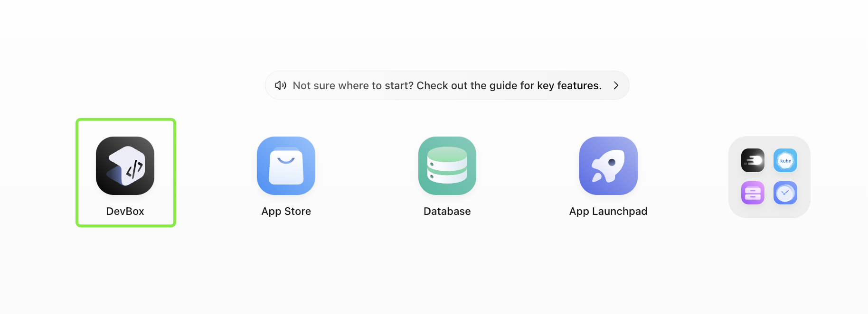The width and height of the screenshot is (868, 314).
Task: Click the "Not sure where to start?" text
Action: tap(353, 85)
